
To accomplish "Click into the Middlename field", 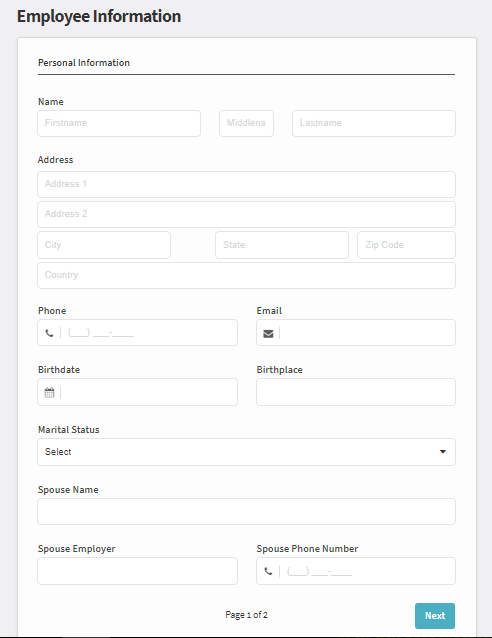I will [x=246, y=123].
